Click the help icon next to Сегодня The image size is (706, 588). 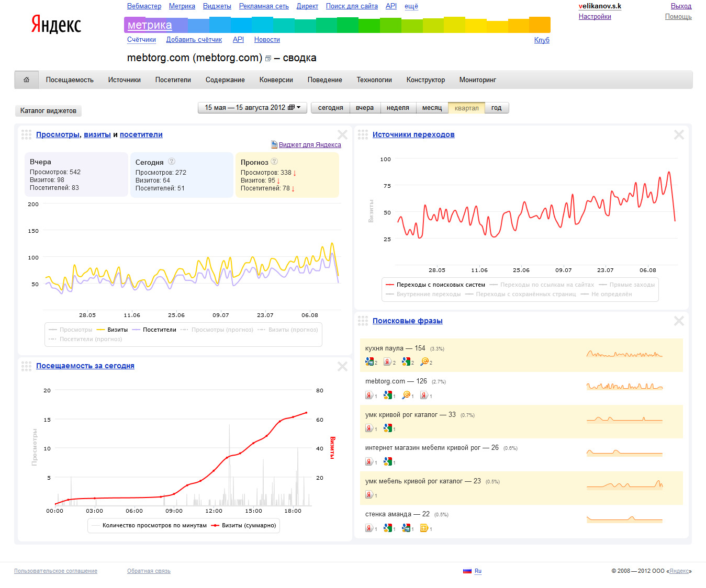point(172,162)
